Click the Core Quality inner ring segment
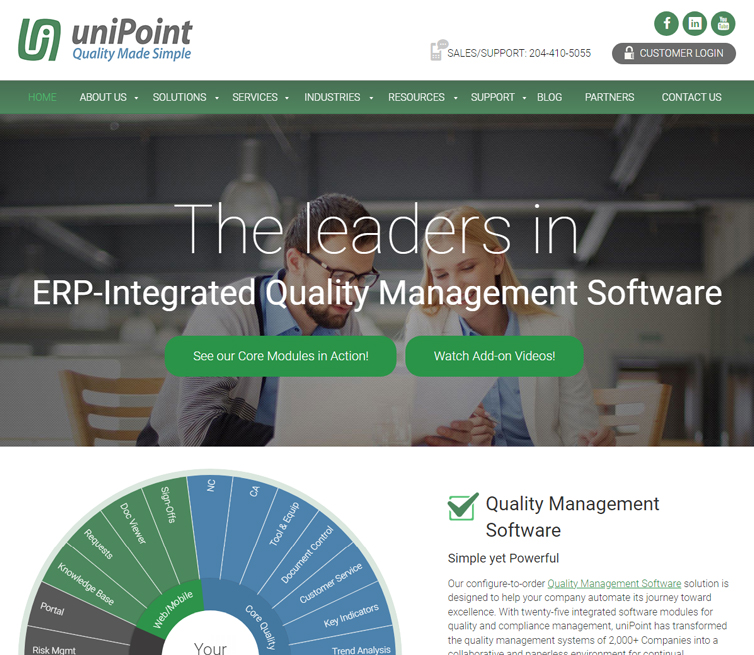The image size is (754, 655). pyautogui.click(x=261, y=623)
